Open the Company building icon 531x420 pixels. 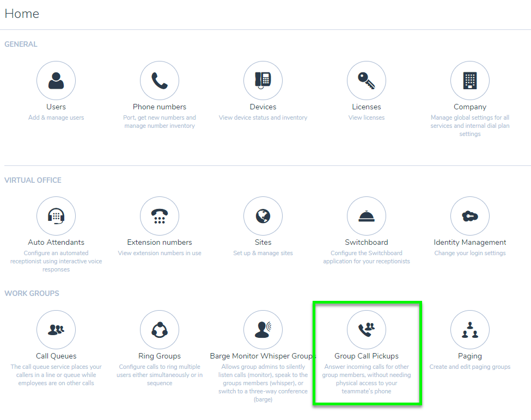pos(469,81)
